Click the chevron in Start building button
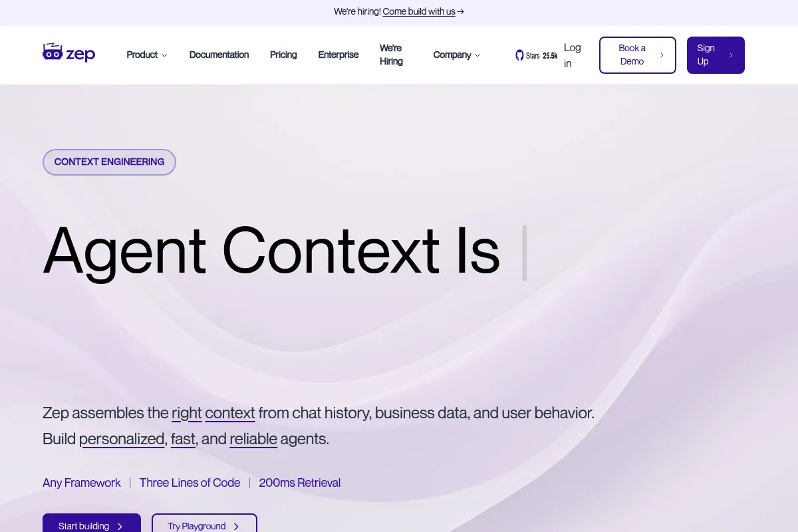This screenshot has height=532, width=798. tap(120, 526)
